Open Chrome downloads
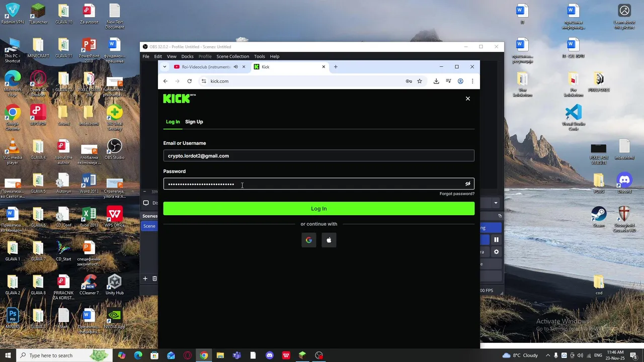Screen dimensions: 644x362 coord(436,81)
